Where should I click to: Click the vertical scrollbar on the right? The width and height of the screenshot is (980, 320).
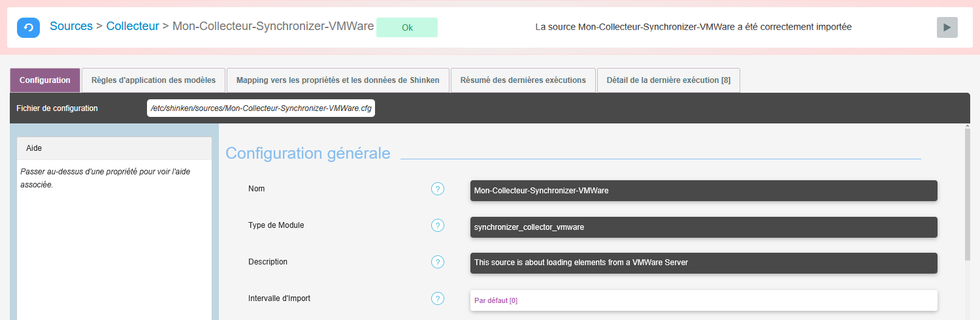coord(968,196)
